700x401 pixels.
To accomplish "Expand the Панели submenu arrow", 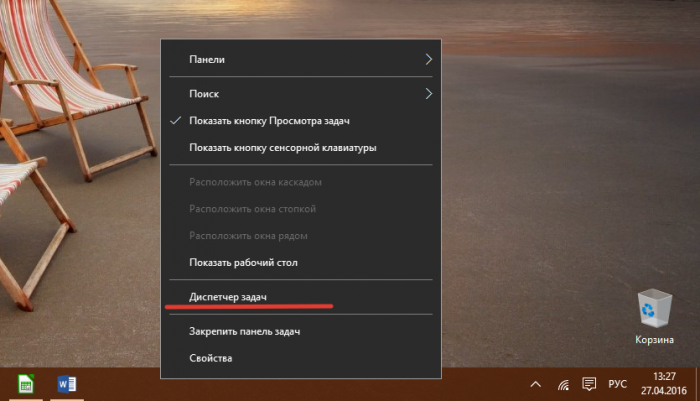I will pos(428,59).
